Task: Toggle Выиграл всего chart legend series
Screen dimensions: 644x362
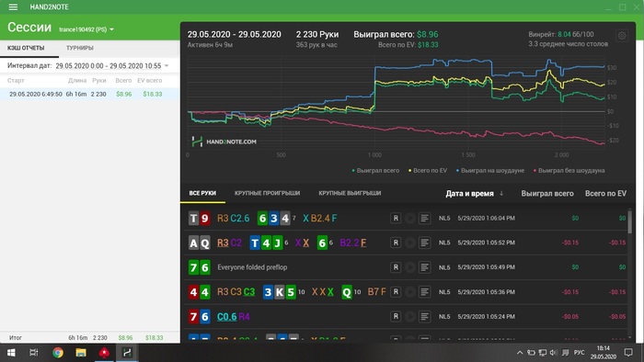Action: (x=375, y=171)
